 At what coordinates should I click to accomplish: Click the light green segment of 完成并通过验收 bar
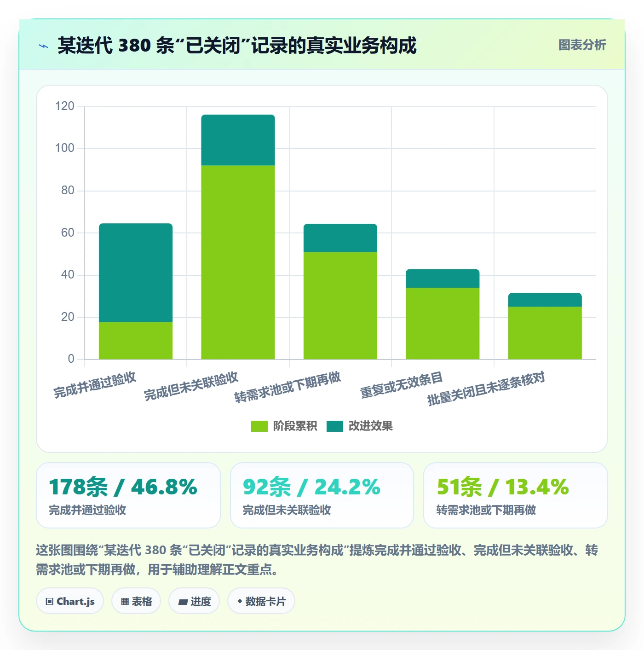coord(136,341)
